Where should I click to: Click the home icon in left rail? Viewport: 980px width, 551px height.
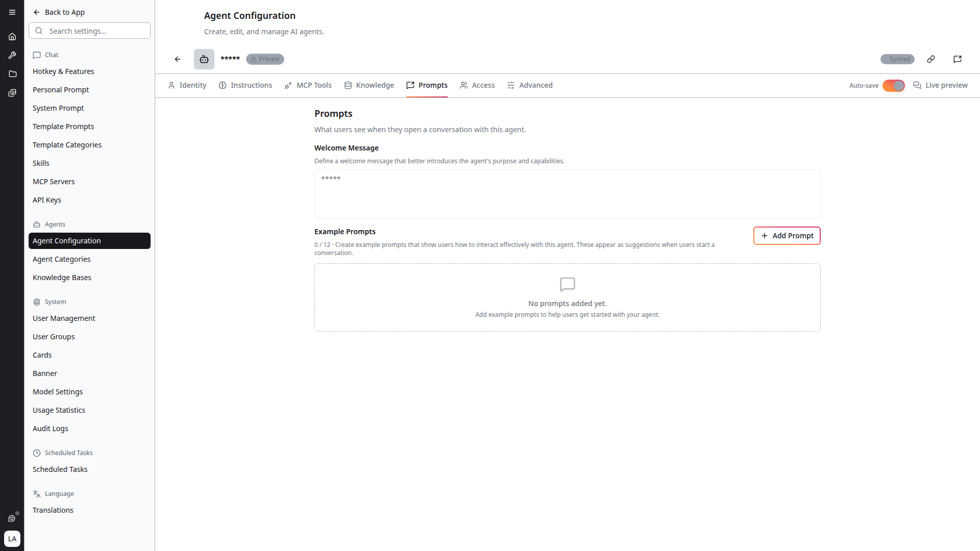tap(12, 37)
